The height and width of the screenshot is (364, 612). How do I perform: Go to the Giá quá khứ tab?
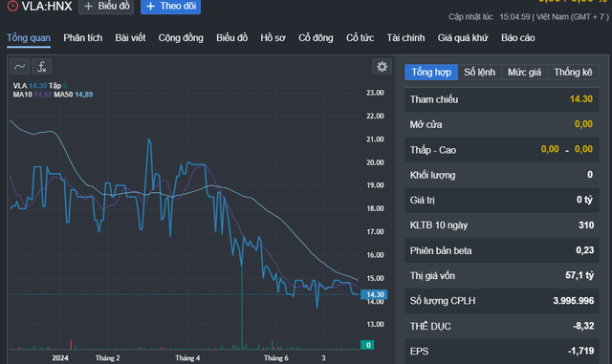(463, 38)
